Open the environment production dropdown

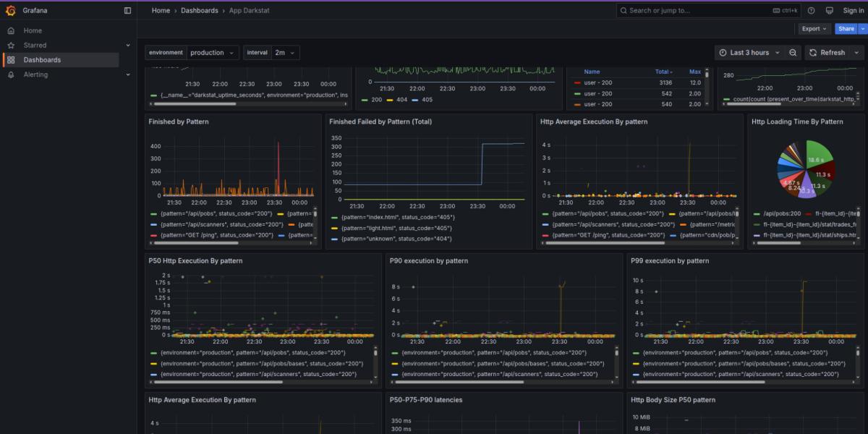pos(213,52)
